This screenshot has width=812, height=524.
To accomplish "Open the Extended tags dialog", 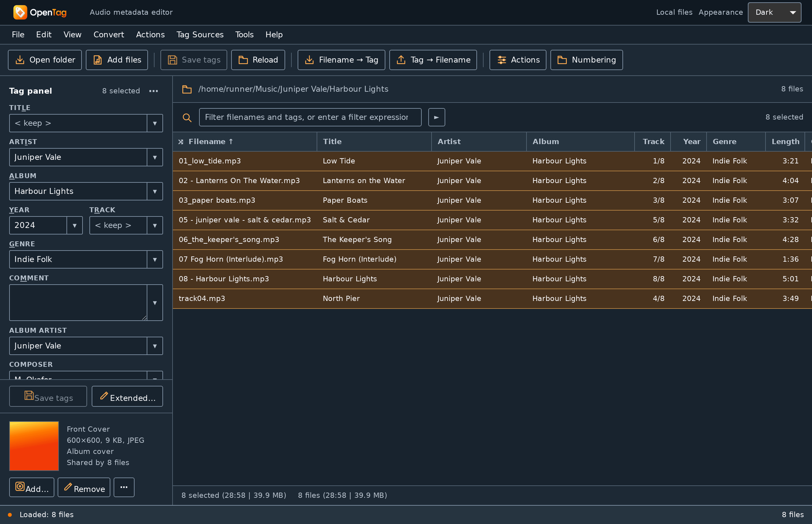I will coord(127,396).
